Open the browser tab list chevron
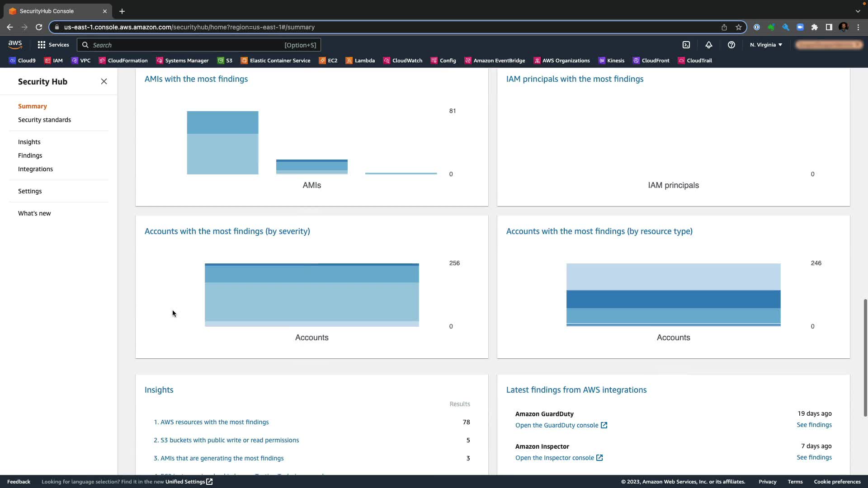The image size is (868, 488). click(858, 11)
